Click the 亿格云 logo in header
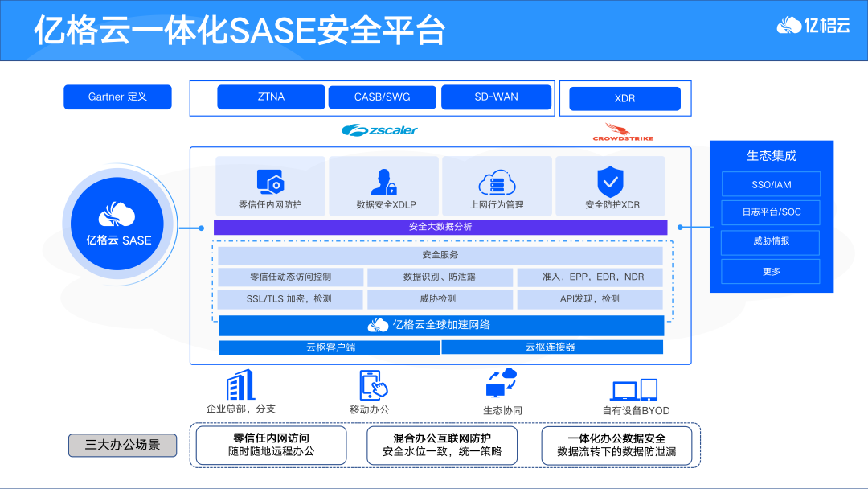 [813, 26]
